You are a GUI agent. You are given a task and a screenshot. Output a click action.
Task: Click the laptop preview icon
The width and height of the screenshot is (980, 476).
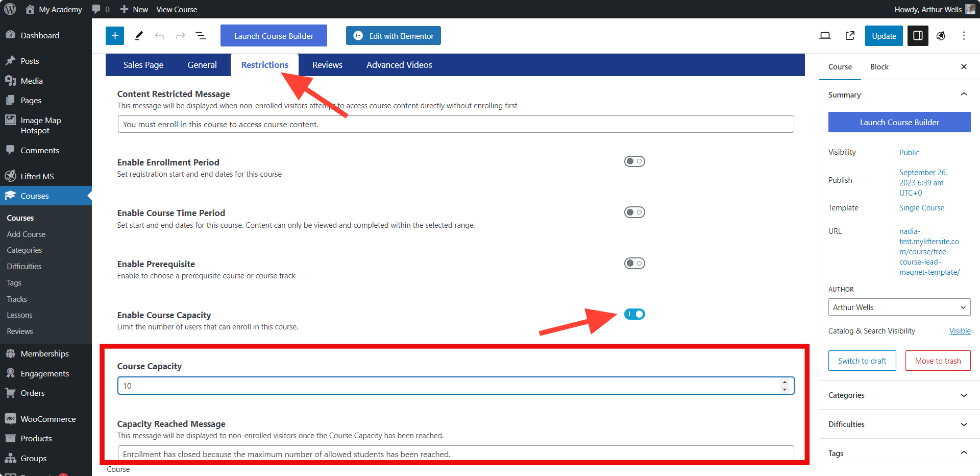click(x=825, y=36)
